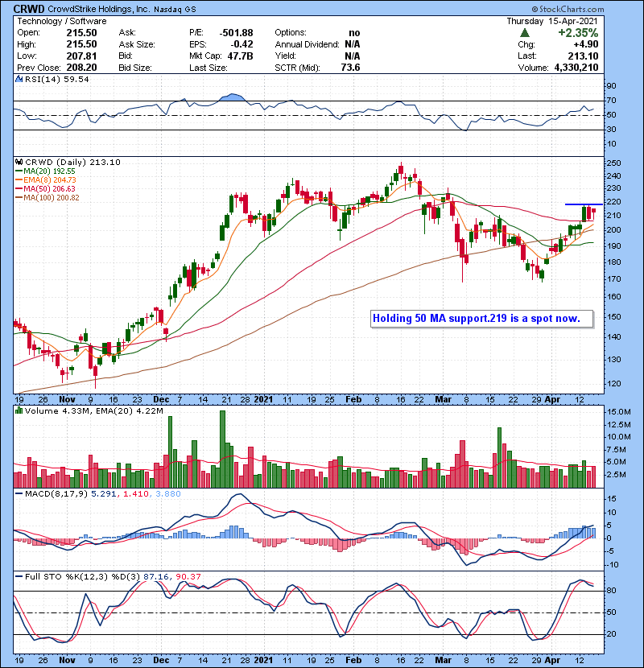This screenshot has height=668, width=644.
Task: Click the Last price 213.10 in header
Action: point(583,56)
